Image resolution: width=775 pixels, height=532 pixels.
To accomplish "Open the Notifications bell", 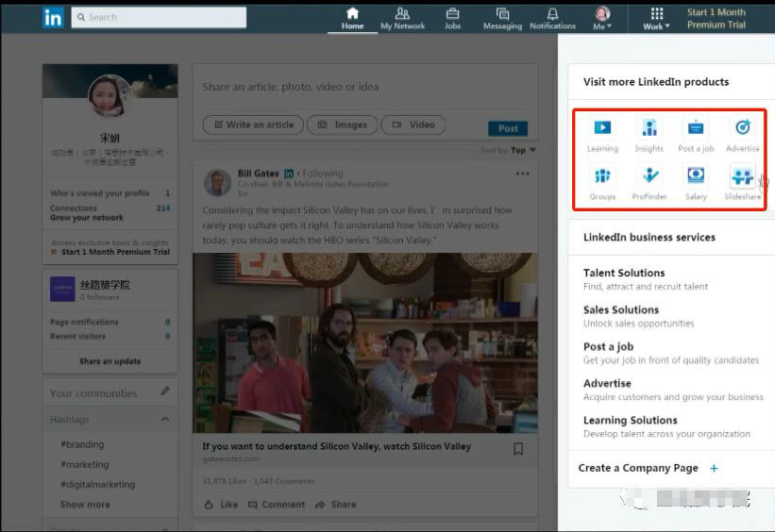I will [552, 19].
